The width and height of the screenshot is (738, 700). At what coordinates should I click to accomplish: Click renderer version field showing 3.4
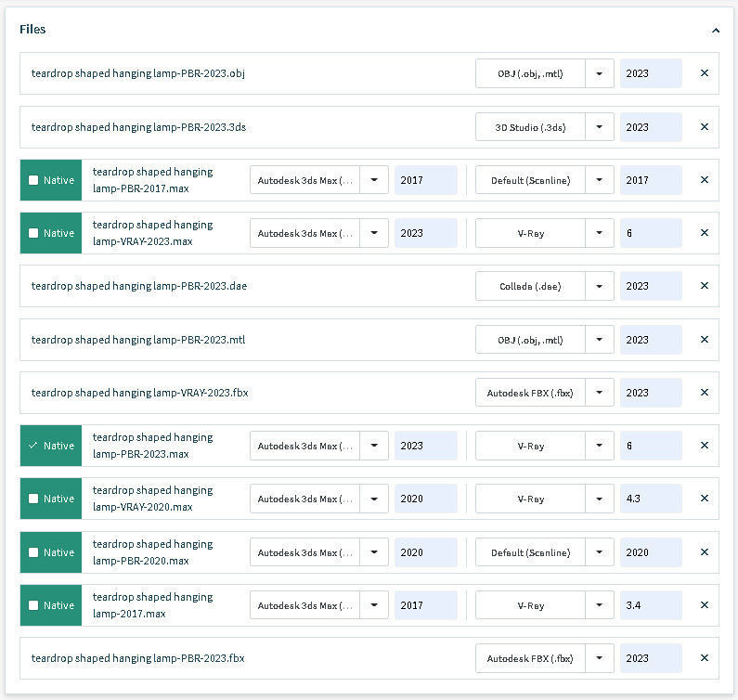click(x=650, y=605)
